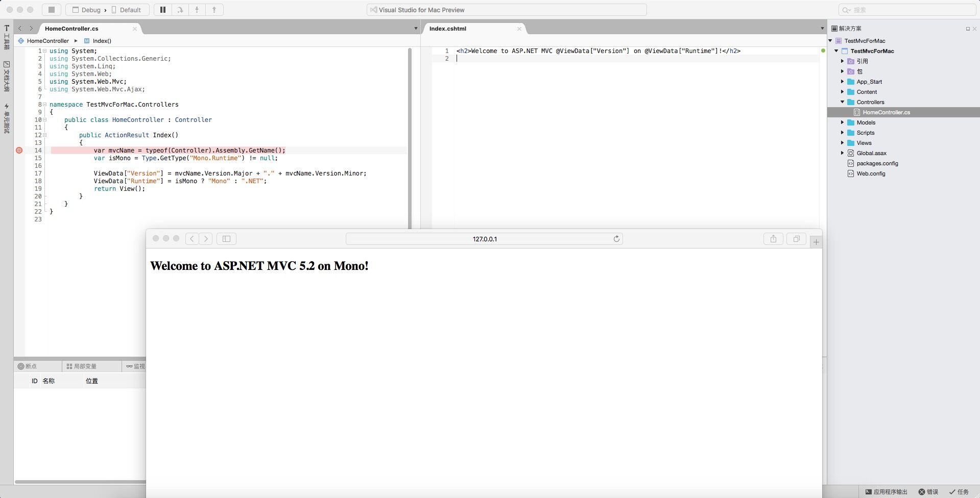Expand the Content folder
The height and width of the screenshot is (498, 980).
[x=843, y=92]
